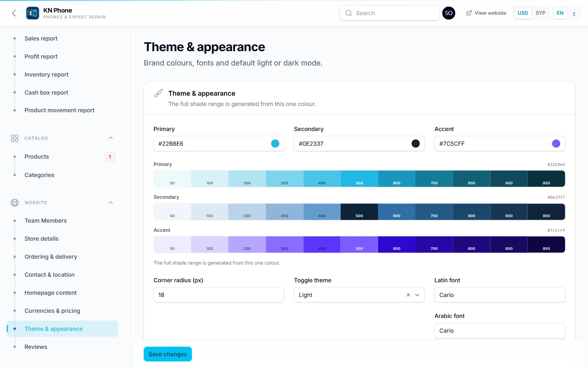Image resolution: width=588 pixels, height=368 pixels.
Task: Focus the Search field
Action: (x=389, y=13)
